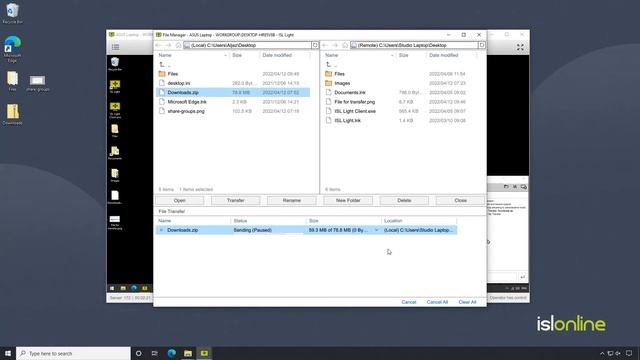The height and width of the screenshot is (360, 640).
Task: Send the chat message in ISL Light viewer
Action: pyautogui.click(x=522, y=277)
